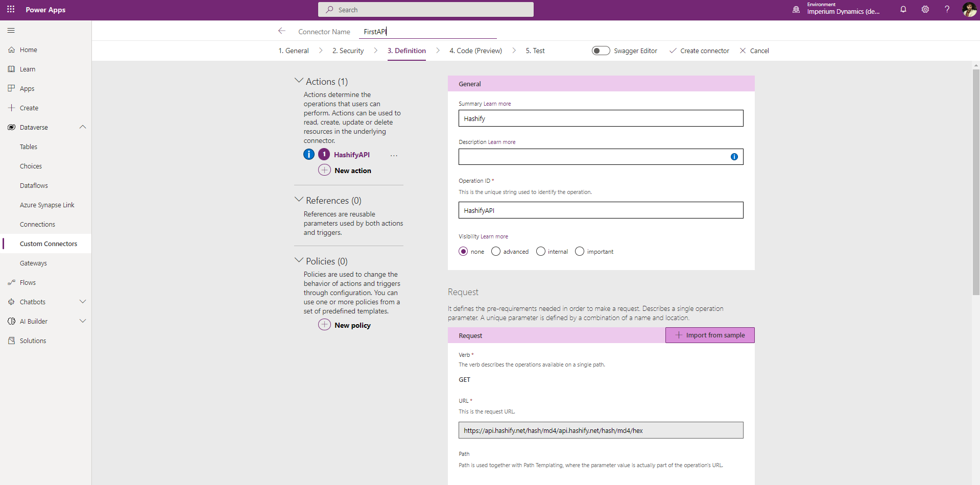This screenshot has width=980, height=485.
Task: Click the notifications bell icon
Action: tap(903, 9)
